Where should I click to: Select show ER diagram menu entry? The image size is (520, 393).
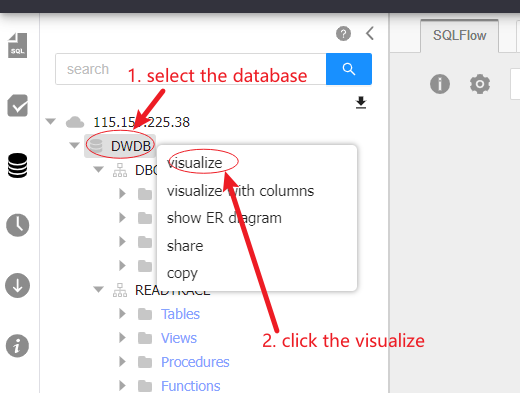[x=224, y=218]
